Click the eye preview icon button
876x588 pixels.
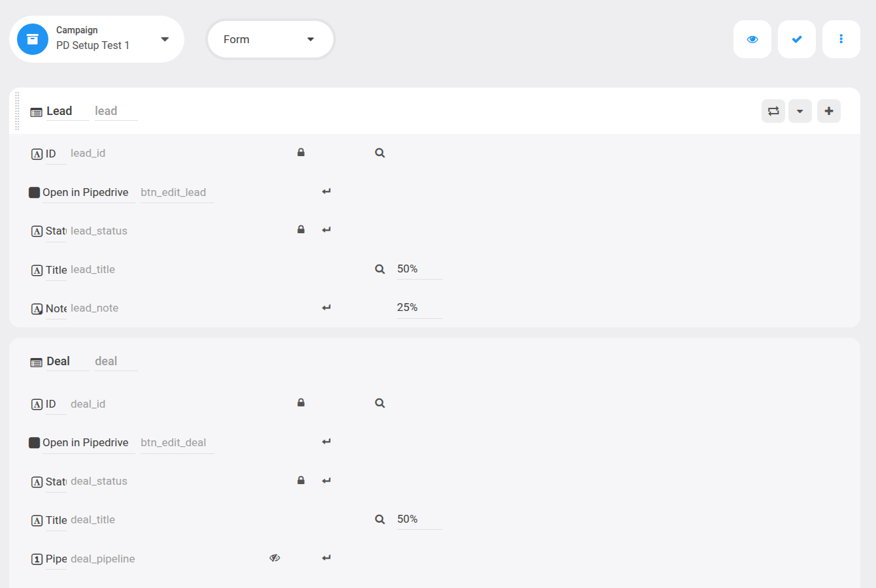coord(752,39)
